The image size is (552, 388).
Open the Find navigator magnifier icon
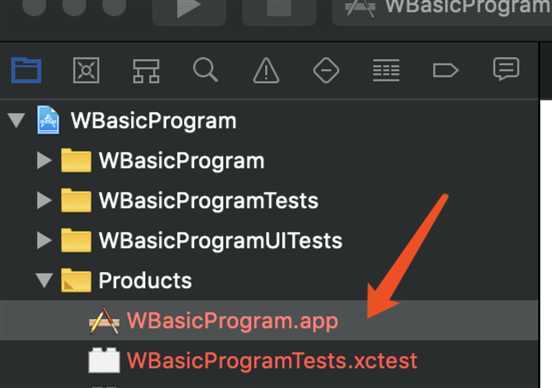205,70
